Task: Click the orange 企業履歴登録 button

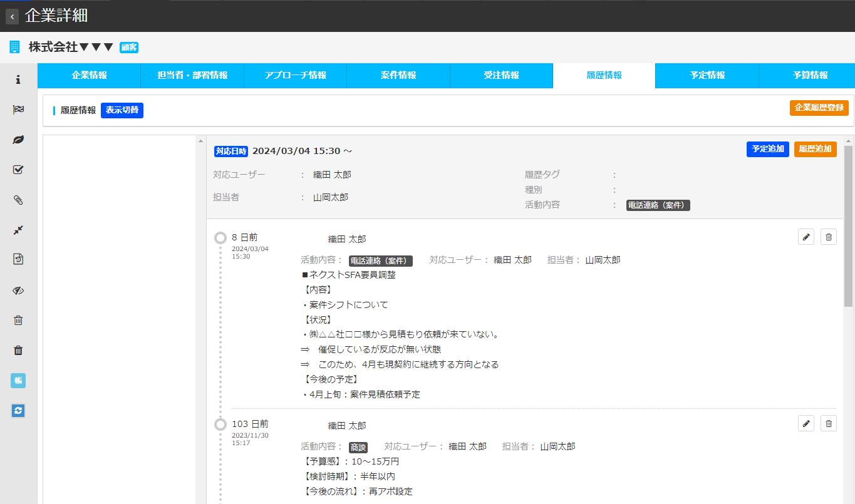Action: (x=819, y=107)
